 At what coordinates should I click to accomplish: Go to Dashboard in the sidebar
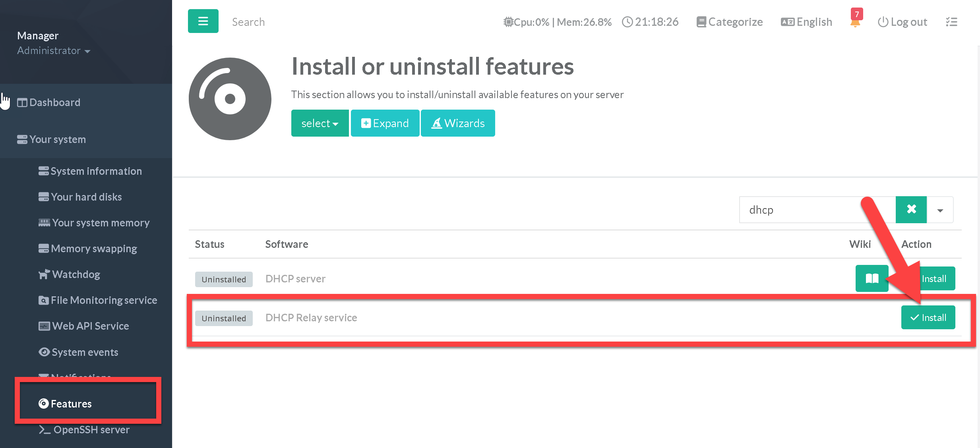(54, 102)
